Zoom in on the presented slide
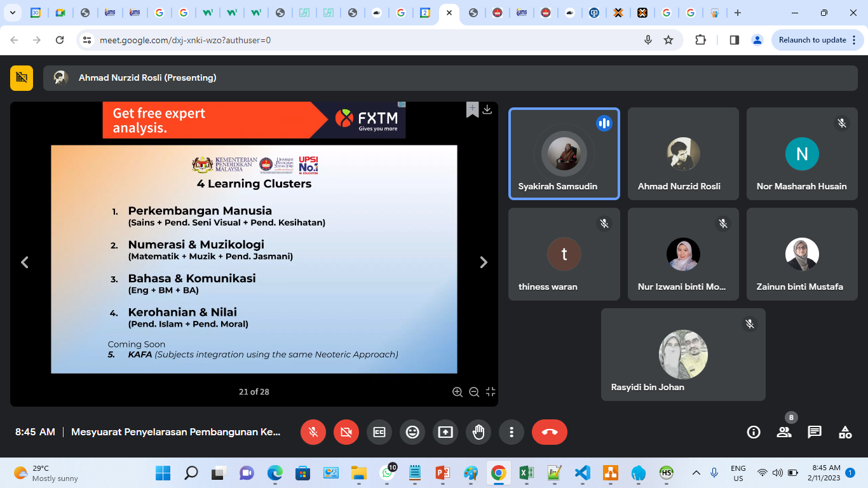This screenshot has width=868, height=488. point(458,392)
